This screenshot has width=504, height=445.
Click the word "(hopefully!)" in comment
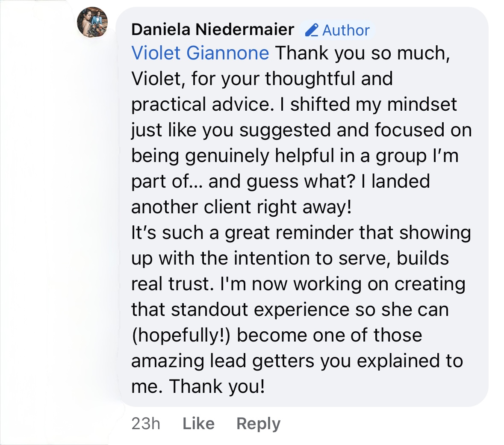tap(181, 335)
